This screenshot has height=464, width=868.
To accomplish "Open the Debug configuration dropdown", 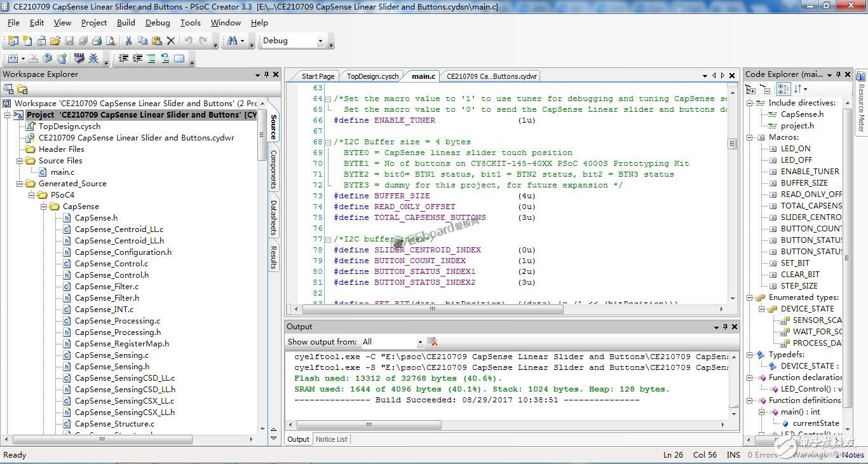I will click(x=320, y=41).
